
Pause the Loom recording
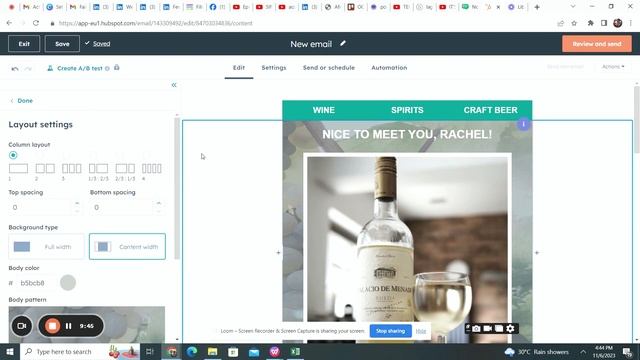pos(69,326)
